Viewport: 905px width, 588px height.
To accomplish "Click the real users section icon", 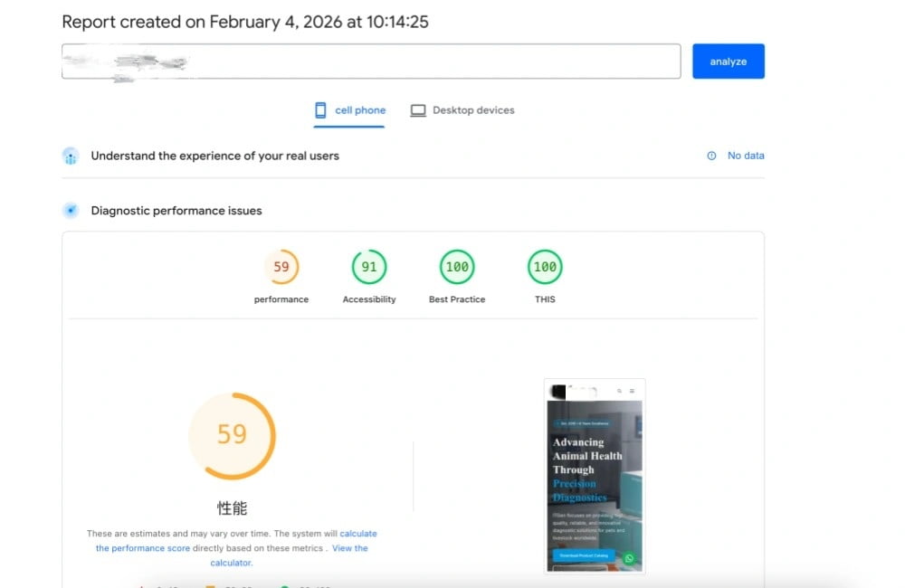I will pos(71,155).
